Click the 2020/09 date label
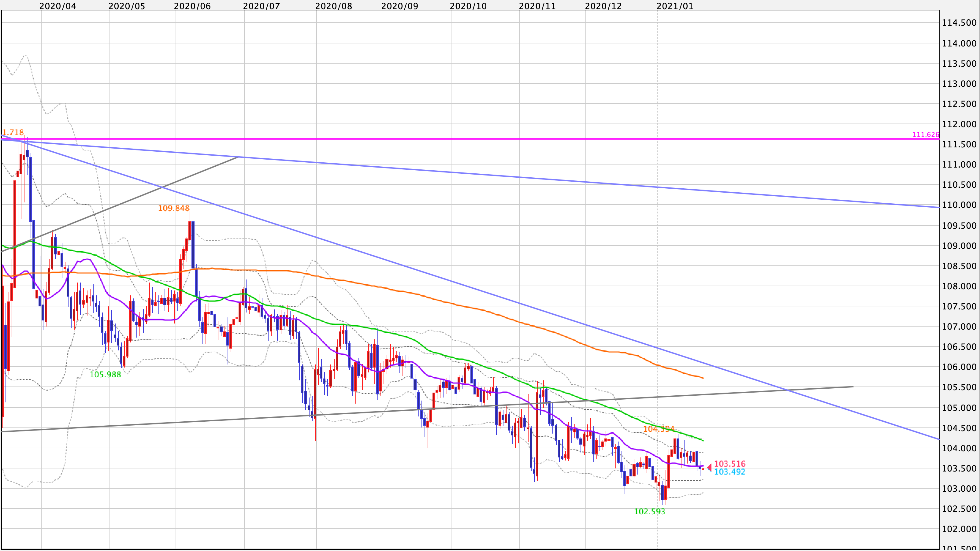The height and width of the screenshot is (551, 980). point(399,6)
